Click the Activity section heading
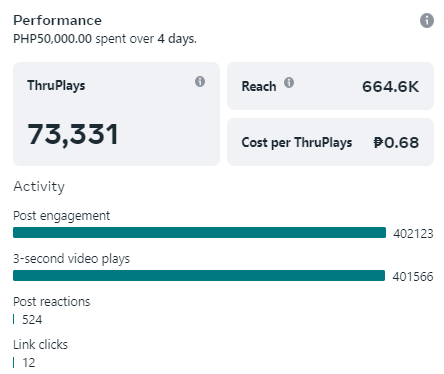This screenshot has width=444, height=374. (x=39, y=187)
